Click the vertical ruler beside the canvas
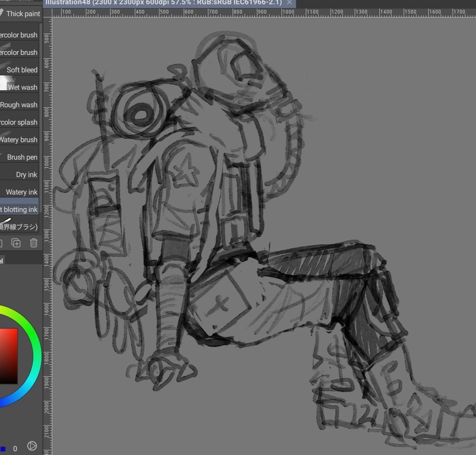The image size is (476, 455). pyautogui.click(x=47, y=236)
